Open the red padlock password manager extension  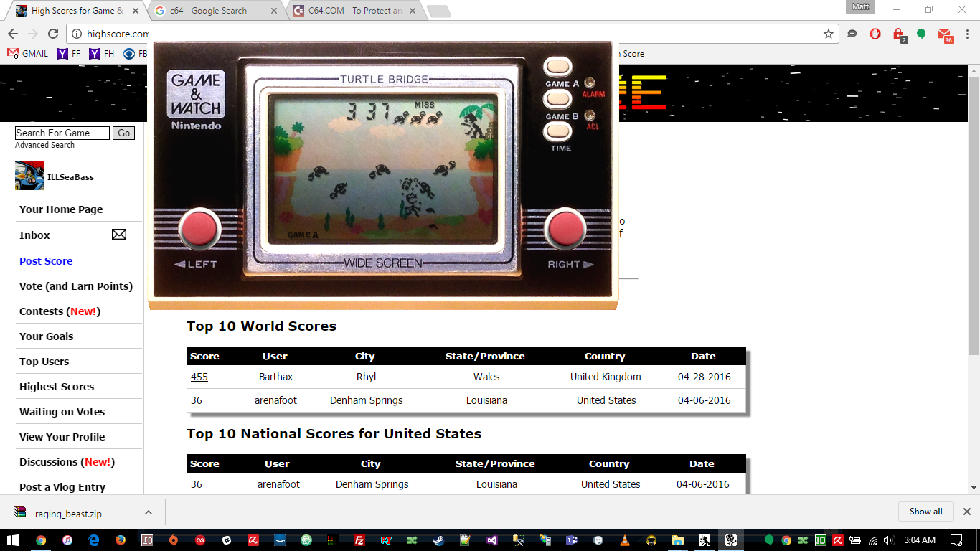pyautogui.click(x=898, y=34)
